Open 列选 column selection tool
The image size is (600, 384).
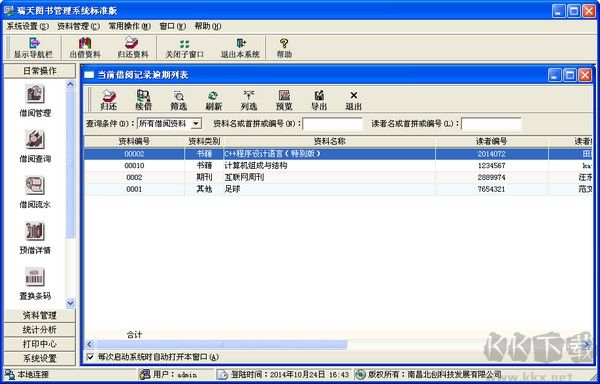(249, 100)
